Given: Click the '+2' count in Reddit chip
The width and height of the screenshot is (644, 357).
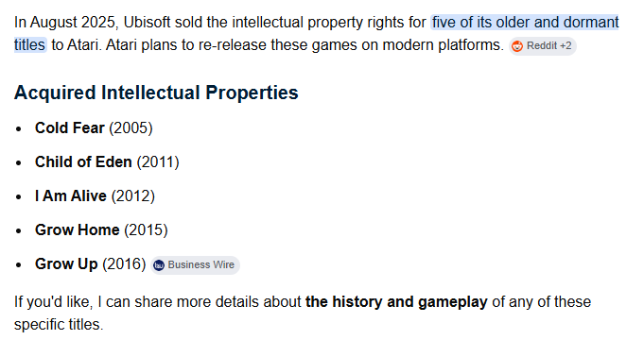Looking at the screenshot, I should pyautogui.click(x=566, y=46).
